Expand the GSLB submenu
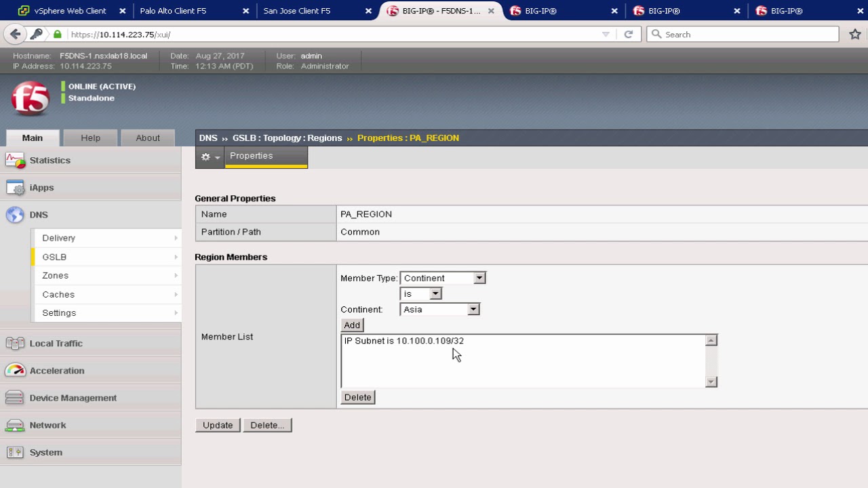This screenshot has width=868, height=488. click(x=106, y=257)
